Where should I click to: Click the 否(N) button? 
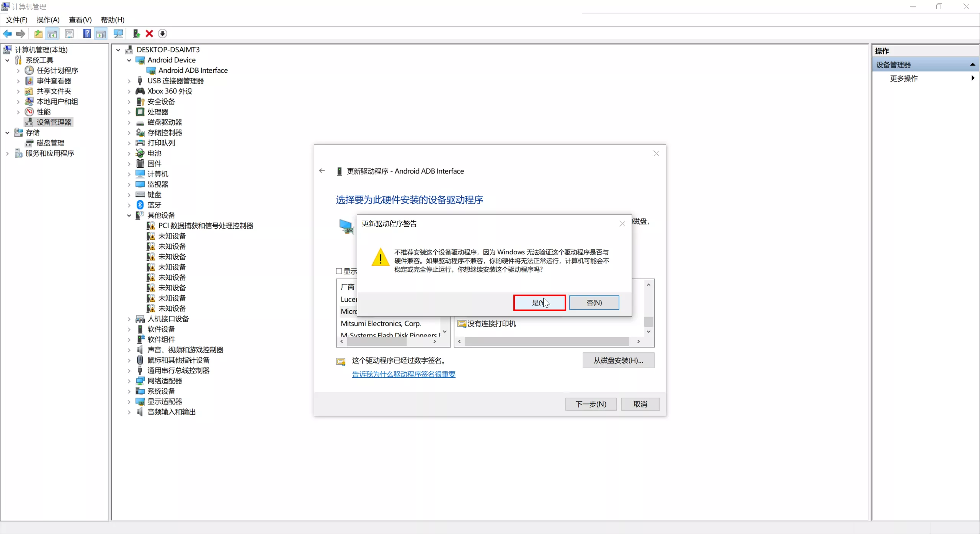coord(594,303)
